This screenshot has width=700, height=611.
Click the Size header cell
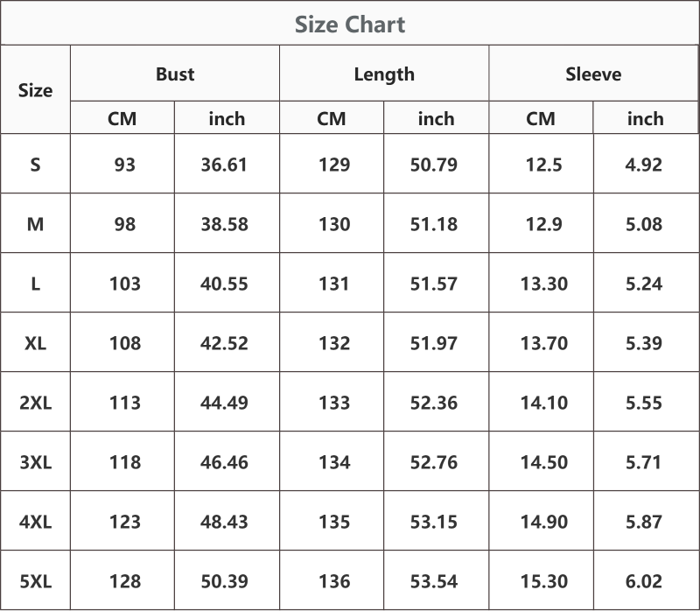pyautogui.click(x=35, y=90)
